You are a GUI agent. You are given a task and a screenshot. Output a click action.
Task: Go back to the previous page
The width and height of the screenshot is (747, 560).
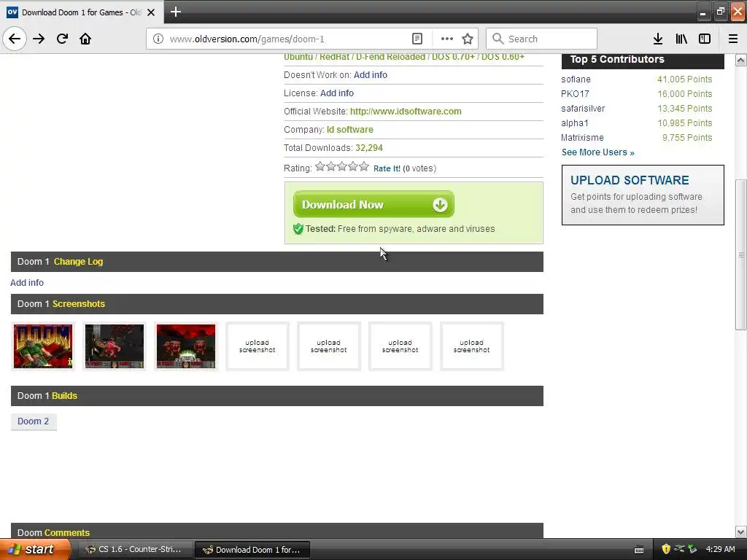tap(15, 39)
